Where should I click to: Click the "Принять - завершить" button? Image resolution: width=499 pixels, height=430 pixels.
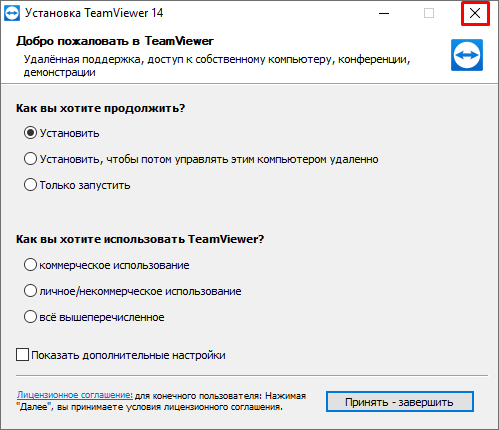[400, 402]
